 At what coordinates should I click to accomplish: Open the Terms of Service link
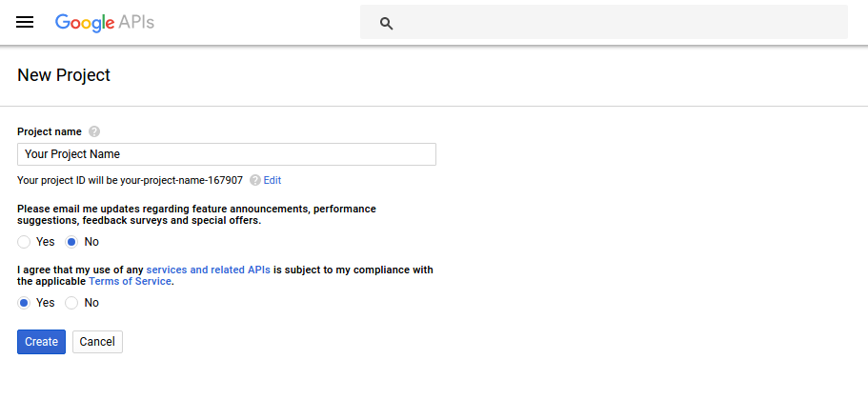tap(130, 282)
